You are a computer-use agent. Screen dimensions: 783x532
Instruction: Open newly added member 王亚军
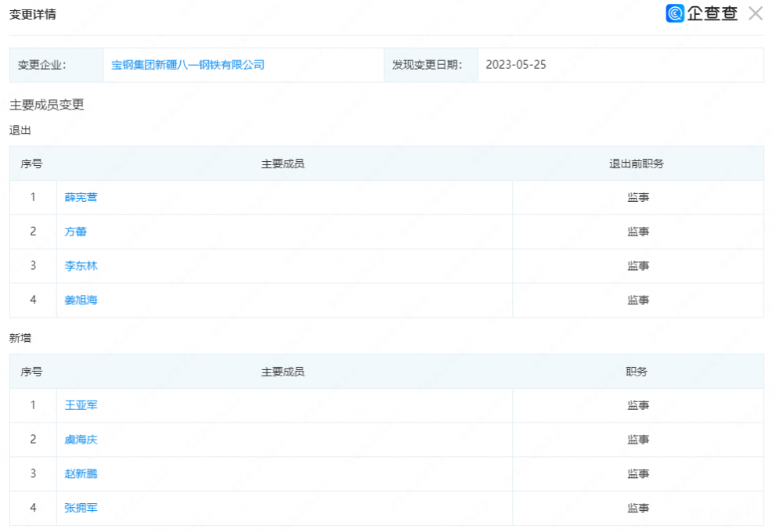pyautogui.click(x=81, y=405)
